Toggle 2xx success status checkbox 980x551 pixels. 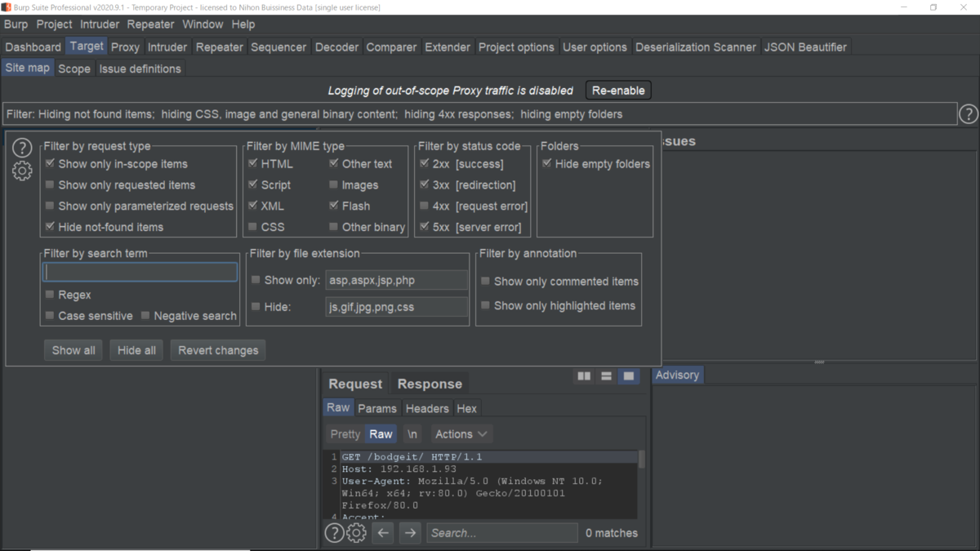(424, 163)
